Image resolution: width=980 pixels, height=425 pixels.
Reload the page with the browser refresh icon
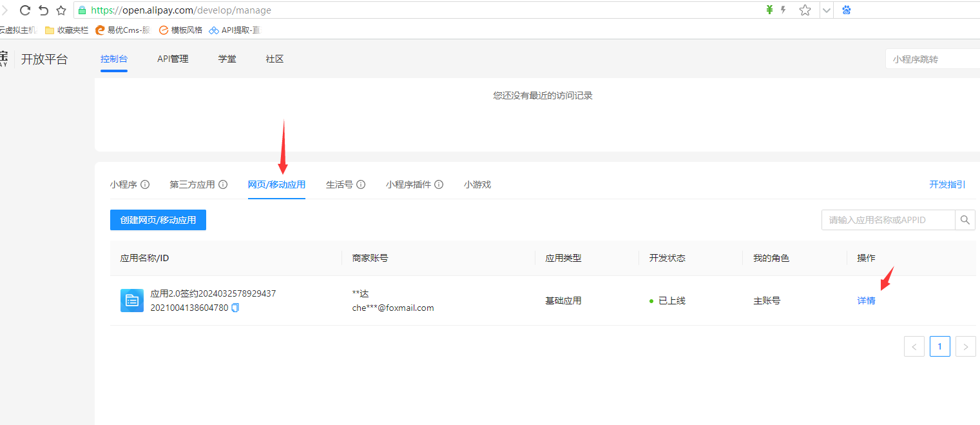click(25, 10)
